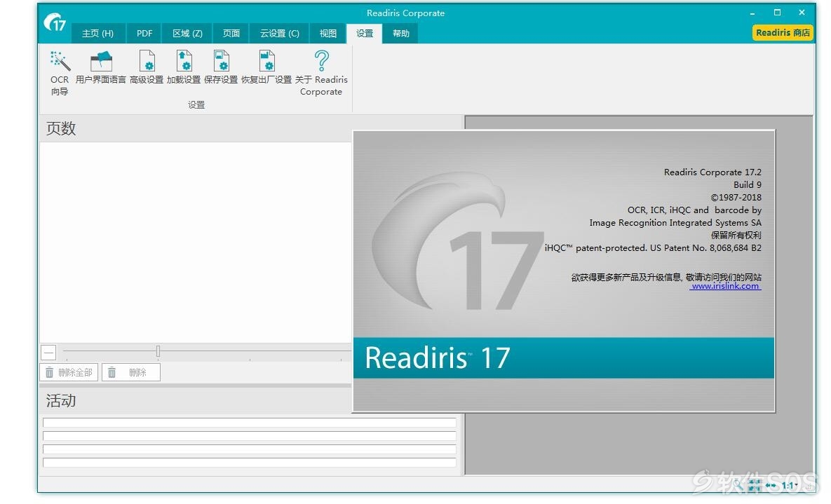Close the Readiris Corporate window
831x504 pixels.
pyautogui.click(x=802, y=13)
